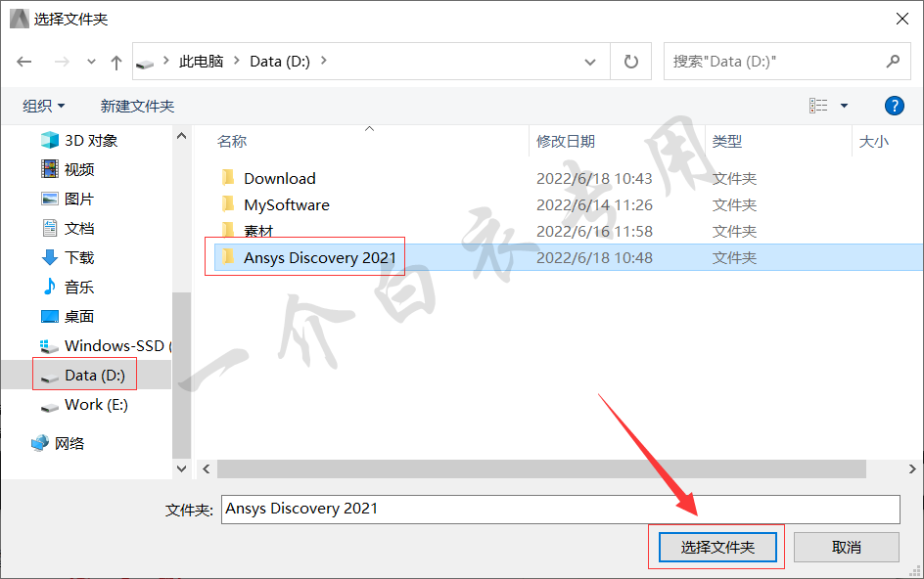Expand chevron between 此电脑 and Data (D:)
The width and height of the screenshot is (924, 579).
tap(236, 61)
